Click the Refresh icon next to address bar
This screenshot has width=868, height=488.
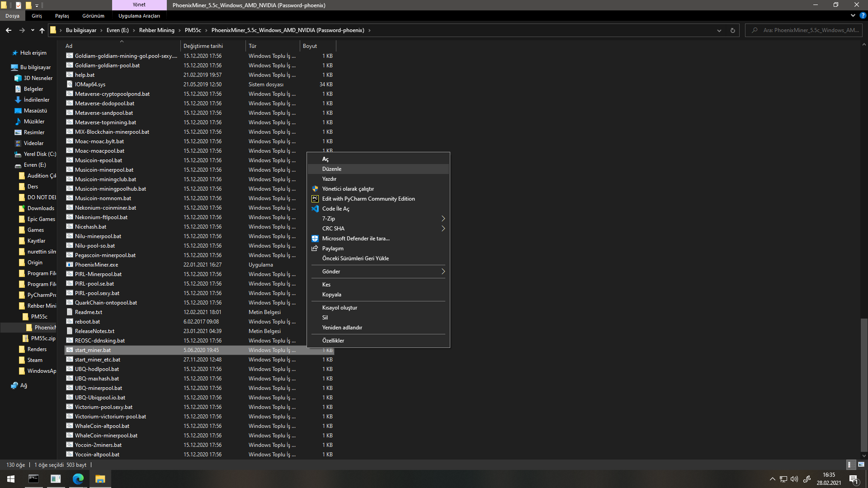(732, 30)
